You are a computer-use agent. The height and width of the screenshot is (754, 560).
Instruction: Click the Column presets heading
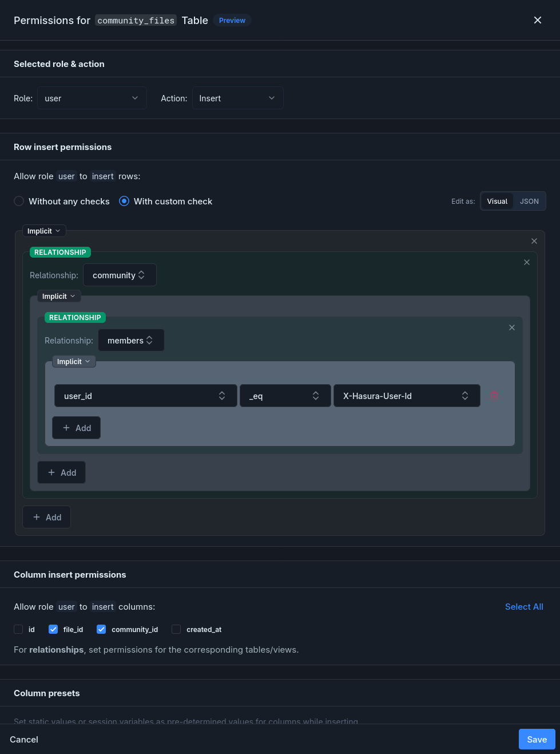point(47,693)
